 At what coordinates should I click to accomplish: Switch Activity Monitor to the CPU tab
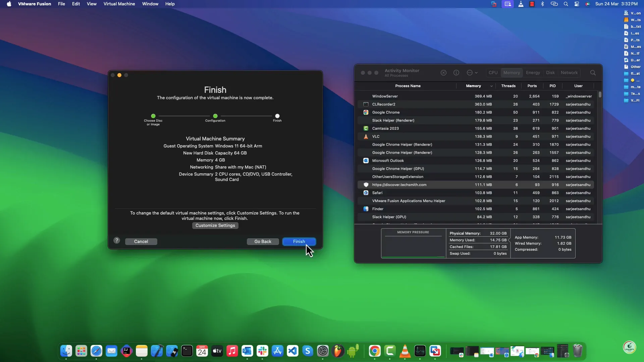coord(493,73)
